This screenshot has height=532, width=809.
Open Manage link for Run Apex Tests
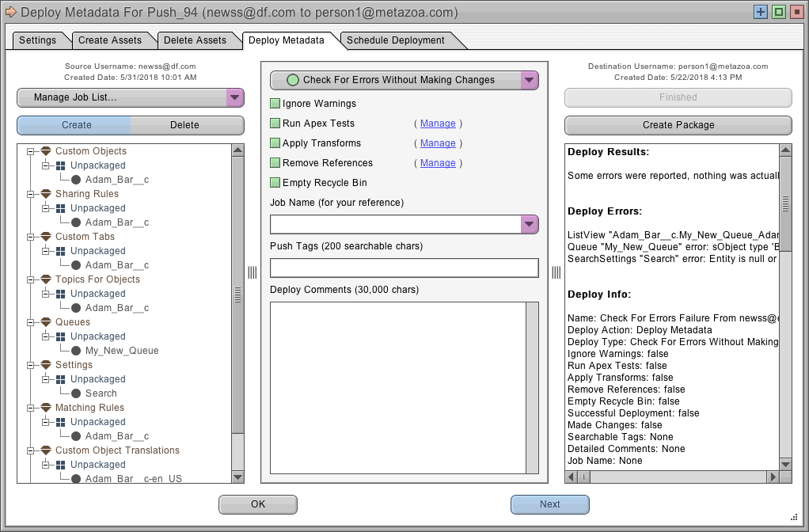(438, 123)
